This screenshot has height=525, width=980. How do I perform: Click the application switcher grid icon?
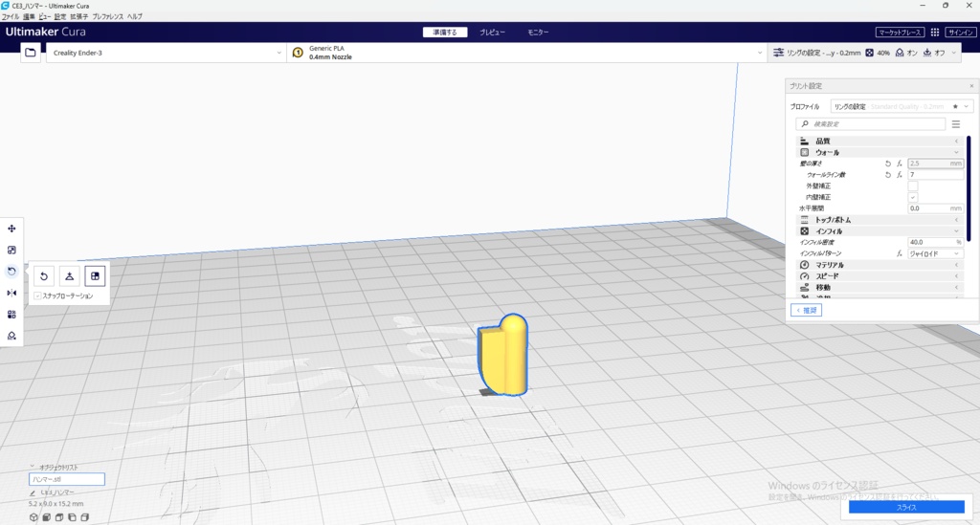pos(935,33)
